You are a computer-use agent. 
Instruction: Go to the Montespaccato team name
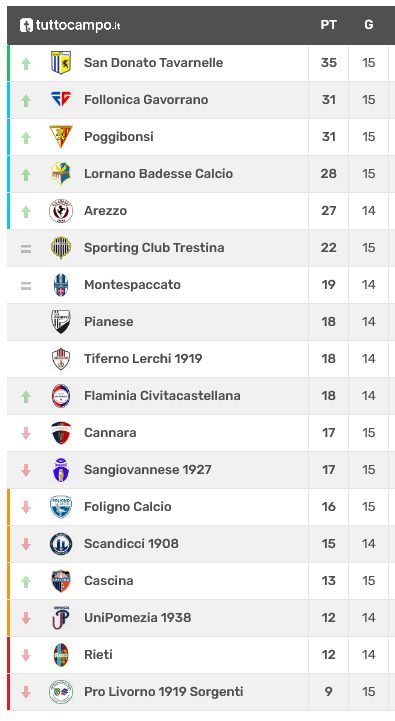[132, 285]
